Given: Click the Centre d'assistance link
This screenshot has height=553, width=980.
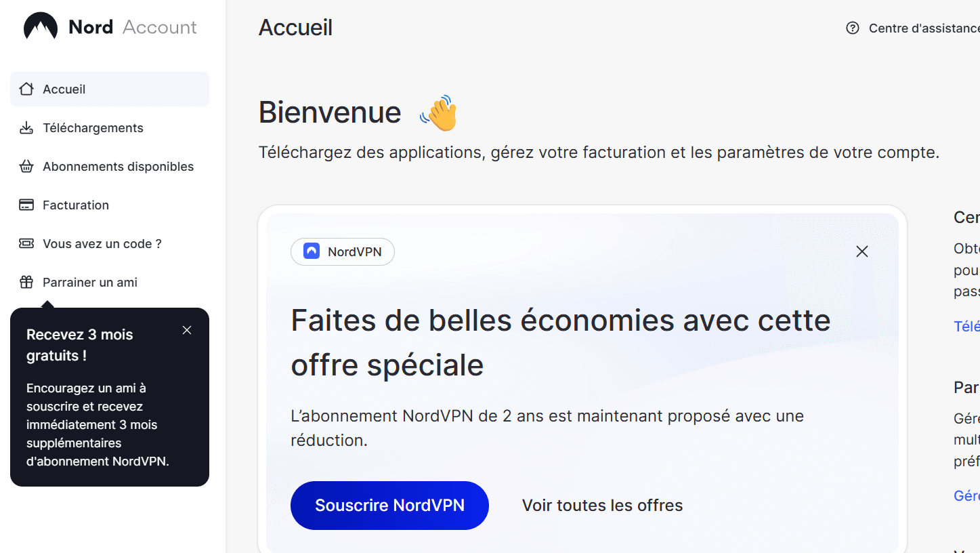Looking at the screenshot, I should click(x=924, y=28).
